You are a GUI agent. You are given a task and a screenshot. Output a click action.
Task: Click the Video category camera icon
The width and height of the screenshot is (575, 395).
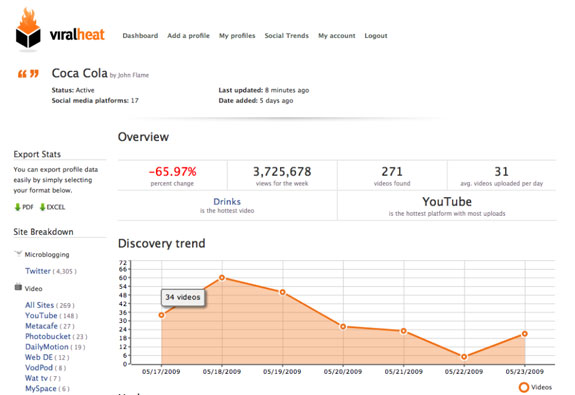(18, 287)
